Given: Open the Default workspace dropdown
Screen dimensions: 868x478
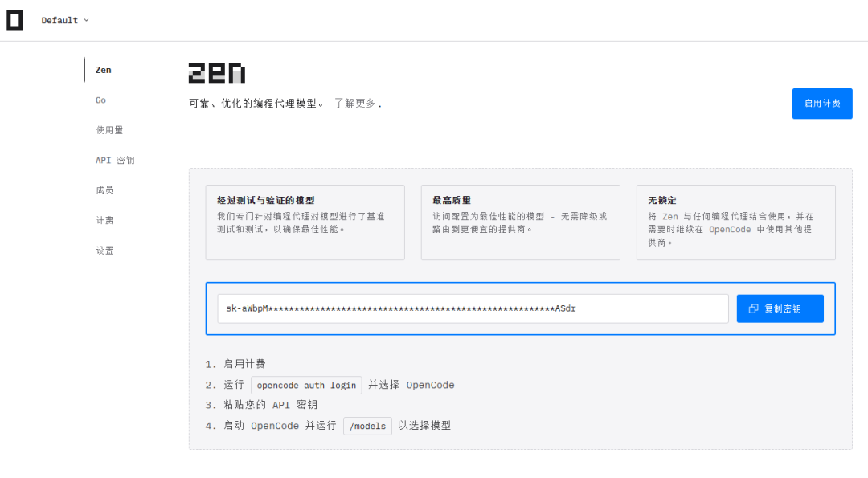Looking at the screenshot, I should tap(65, 20).
